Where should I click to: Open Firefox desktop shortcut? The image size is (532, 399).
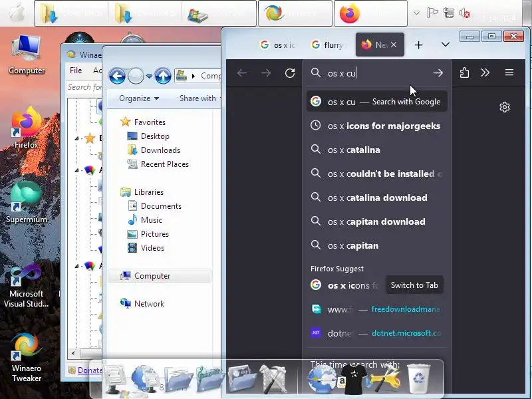27,128
